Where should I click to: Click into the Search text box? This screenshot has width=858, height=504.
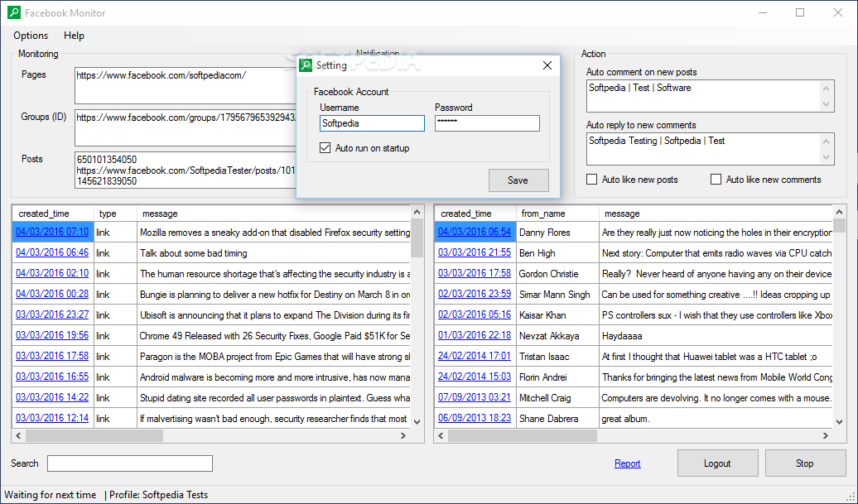point(130,463)
